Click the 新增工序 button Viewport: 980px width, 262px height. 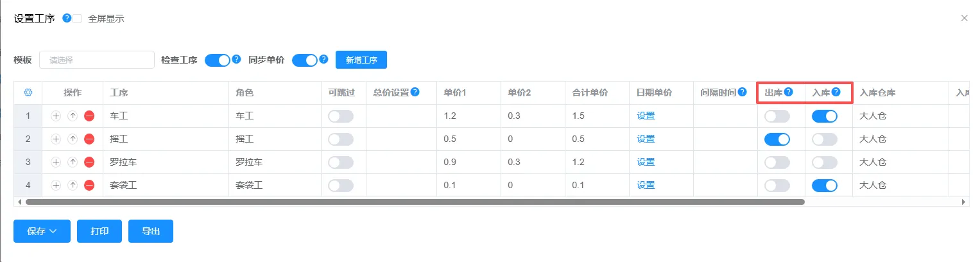(x=361, y=60)
